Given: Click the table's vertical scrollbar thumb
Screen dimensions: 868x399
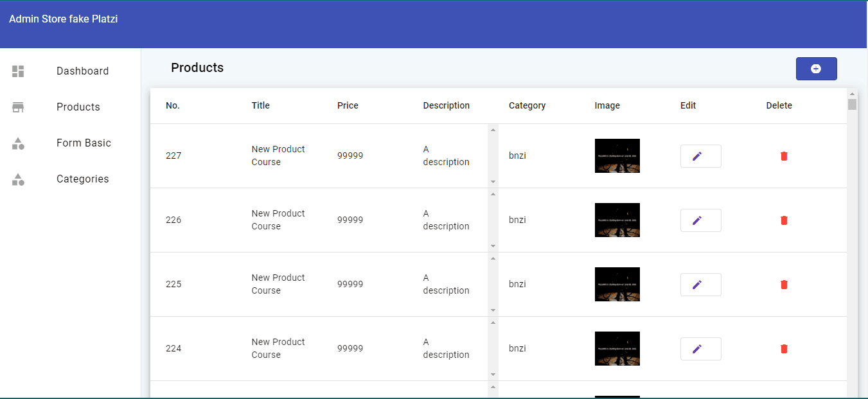Looking at the screenshot, I should [x=852, y=105].
